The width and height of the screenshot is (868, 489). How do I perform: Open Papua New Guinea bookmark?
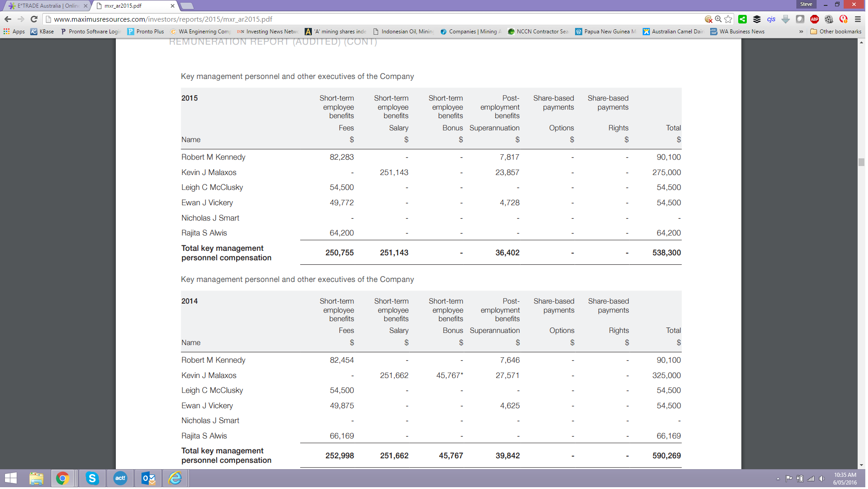607,32
